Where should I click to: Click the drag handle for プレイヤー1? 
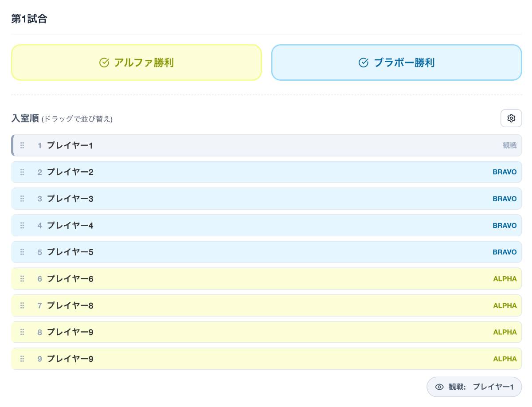pos(22,145)
